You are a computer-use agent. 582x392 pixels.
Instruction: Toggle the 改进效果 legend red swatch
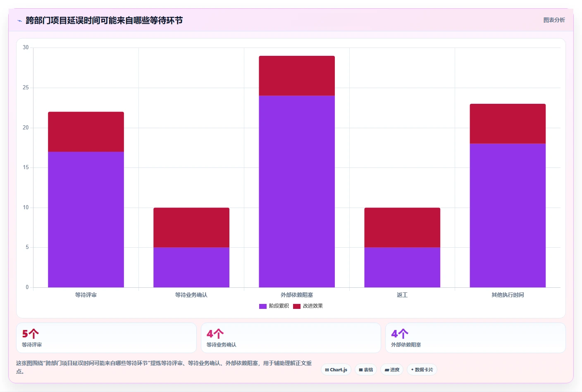297,306
